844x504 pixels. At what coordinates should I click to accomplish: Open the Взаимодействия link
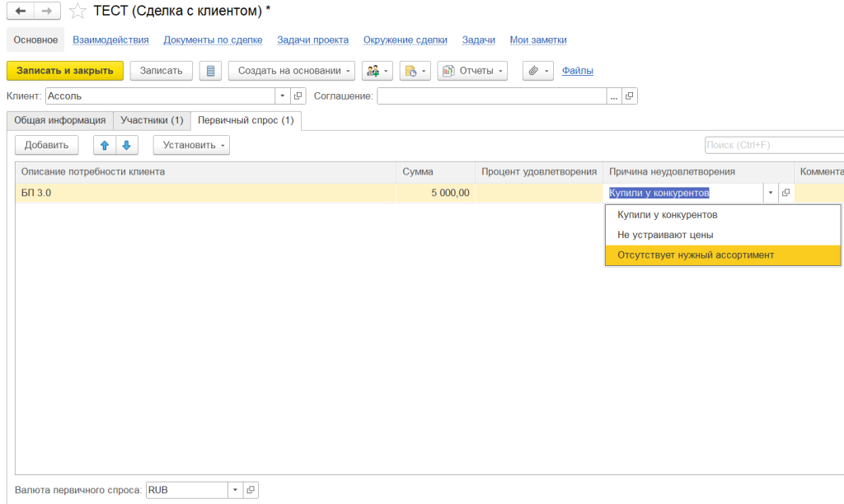[x=111, y=40]
